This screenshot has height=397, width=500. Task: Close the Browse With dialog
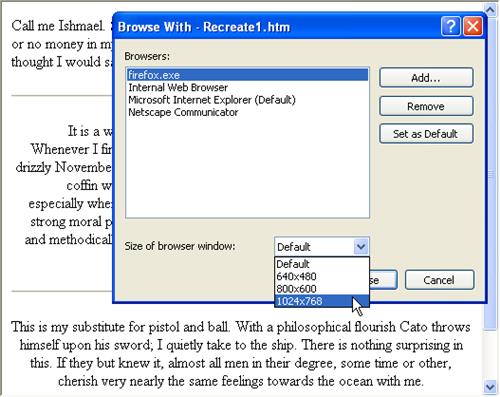(x=472, y=26)
